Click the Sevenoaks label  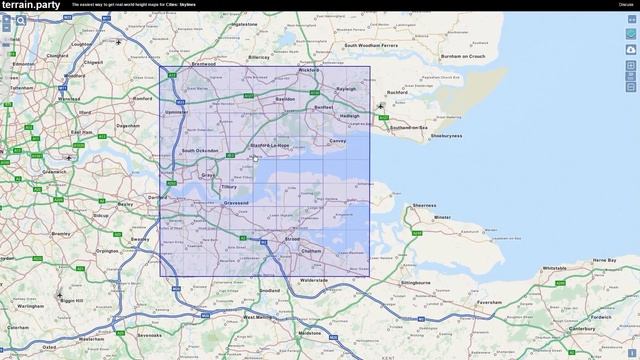(x=149, y=336)
